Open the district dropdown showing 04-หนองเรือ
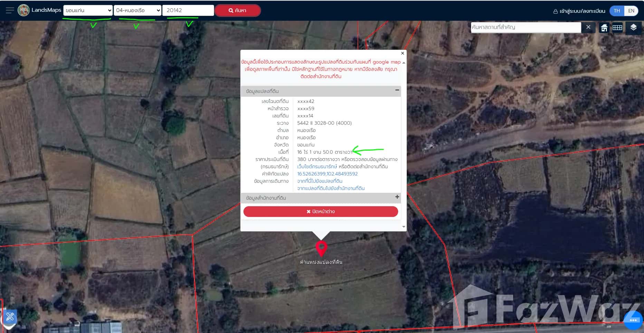 click(138, 10)
